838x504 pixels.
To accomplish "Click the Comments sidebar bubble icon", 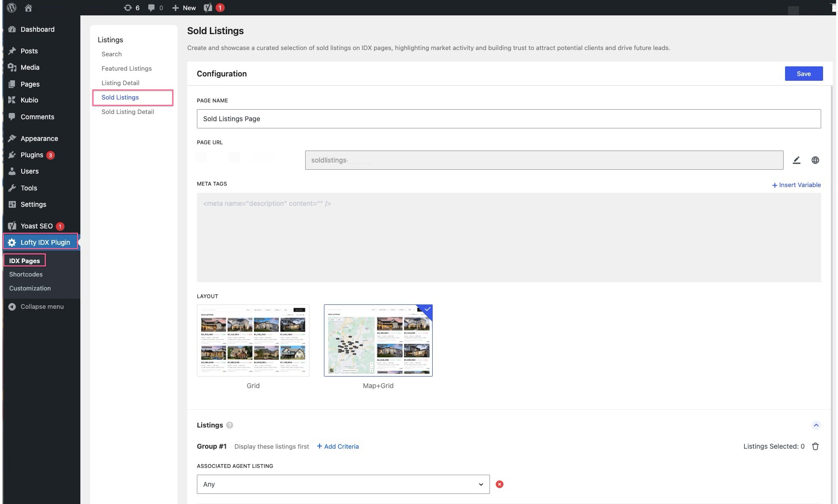I will [x=12, y=117].
